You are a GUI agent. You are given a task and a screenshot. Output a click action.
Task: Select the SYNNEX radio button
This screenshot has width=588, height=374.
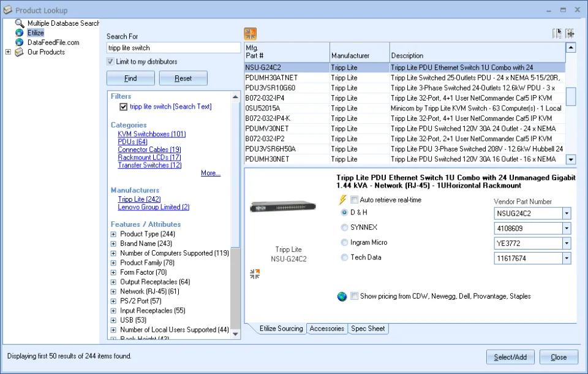point(344,227)
